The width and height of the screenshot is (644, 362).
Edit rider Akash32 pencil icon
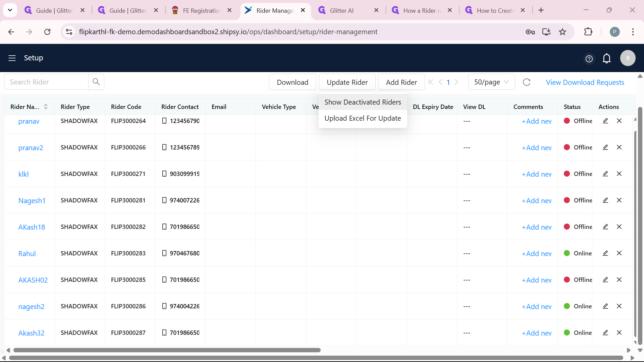click(605, 333)
